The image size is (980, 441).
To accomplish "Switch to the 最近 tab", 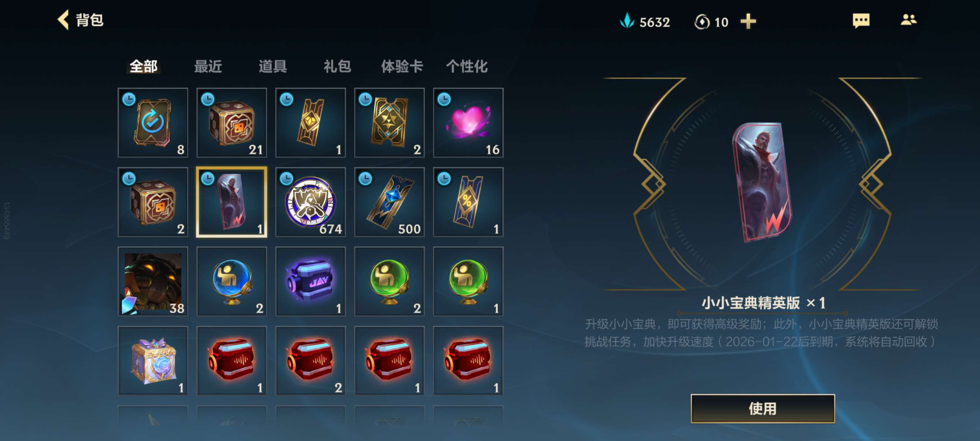I will tap(208, 66).
